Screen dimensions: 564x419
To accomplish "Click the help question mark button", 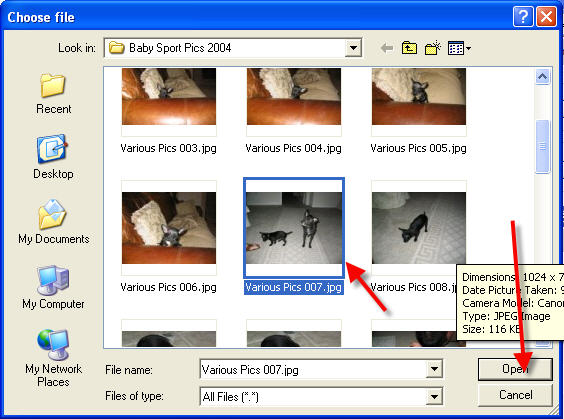I will pos(523,17).
